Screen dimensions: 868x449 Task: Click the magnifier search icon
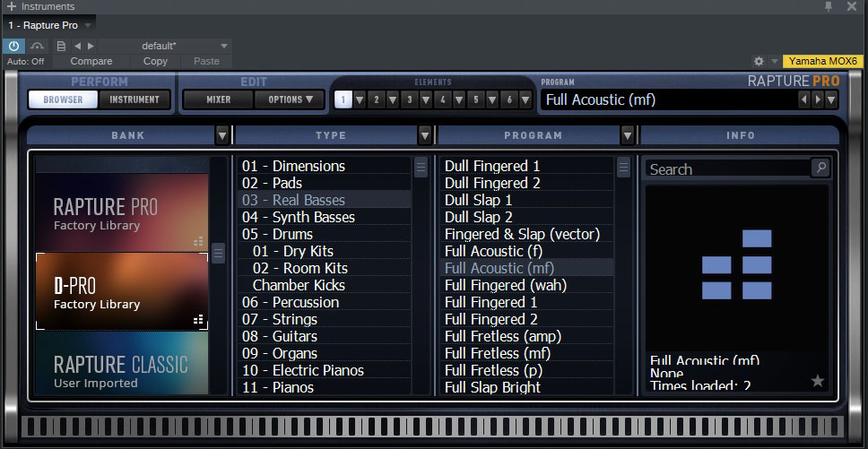coord(821,168)
